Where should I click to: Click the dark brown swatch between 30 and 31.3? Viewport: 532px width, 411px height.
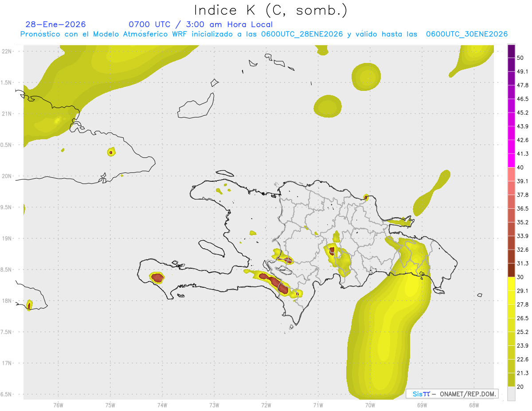point(512,270)
